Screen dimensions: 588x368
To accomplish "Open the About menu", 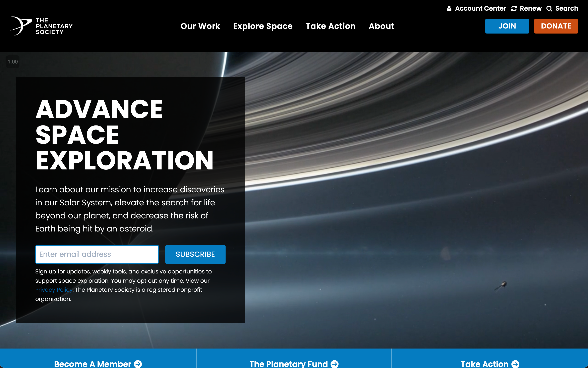I will click(381, 26).
